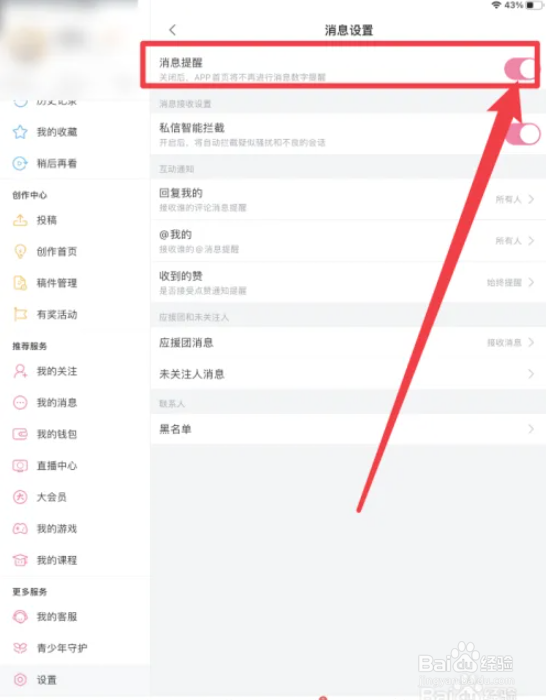Open 我的关注 sidebar label
546x700 pixels.
click(57, 371)
